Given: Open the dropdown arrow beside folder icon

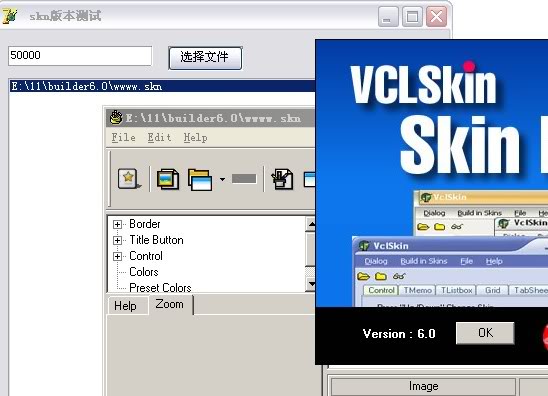Looking at the screenshot, I should [222, 180].
